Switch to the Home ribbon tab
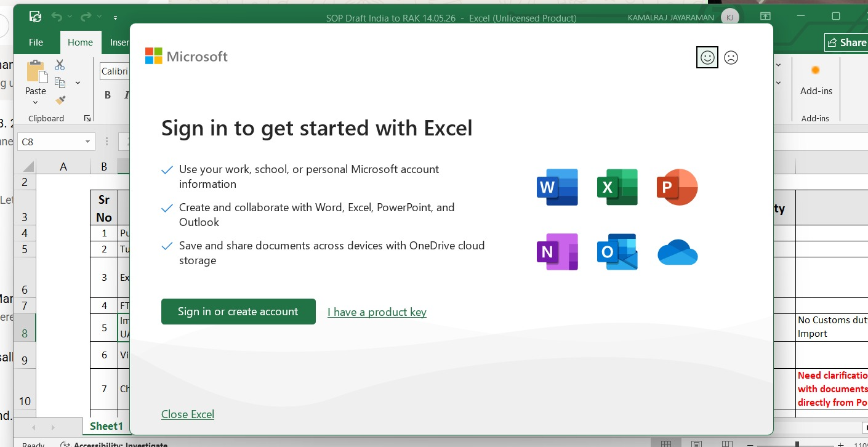 (80, 42)
